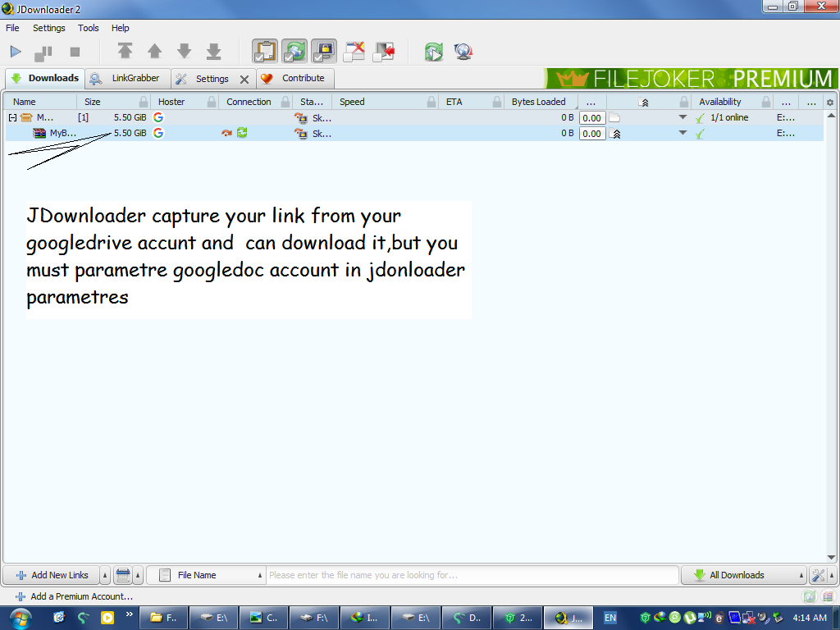Viewport: 840px width, 630px height.
Task: Close the Settings tab
Action: point(244,80)
